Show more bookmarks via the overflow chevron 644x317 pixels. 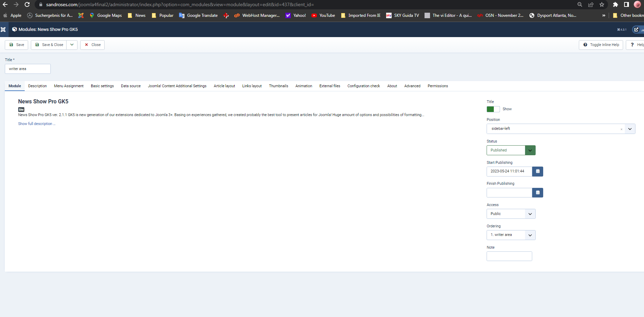pos(604,15)
